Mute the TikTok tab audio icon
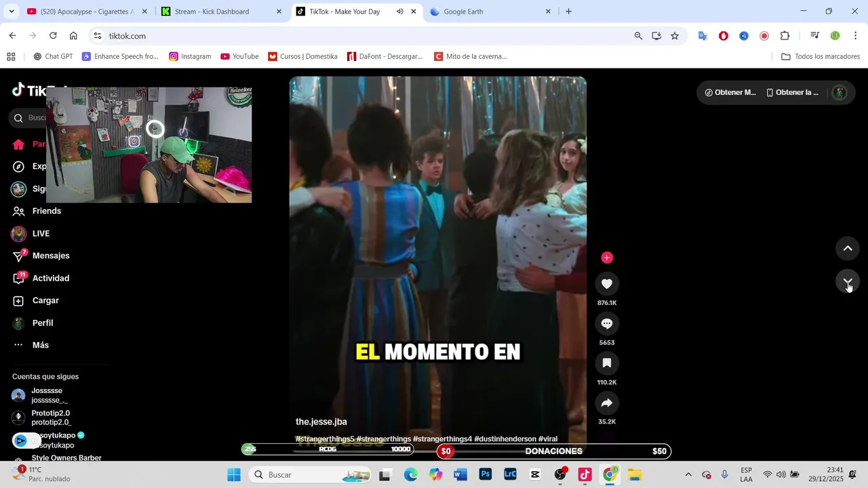Screen dimensions: 868x488 (x=399, y=12)
